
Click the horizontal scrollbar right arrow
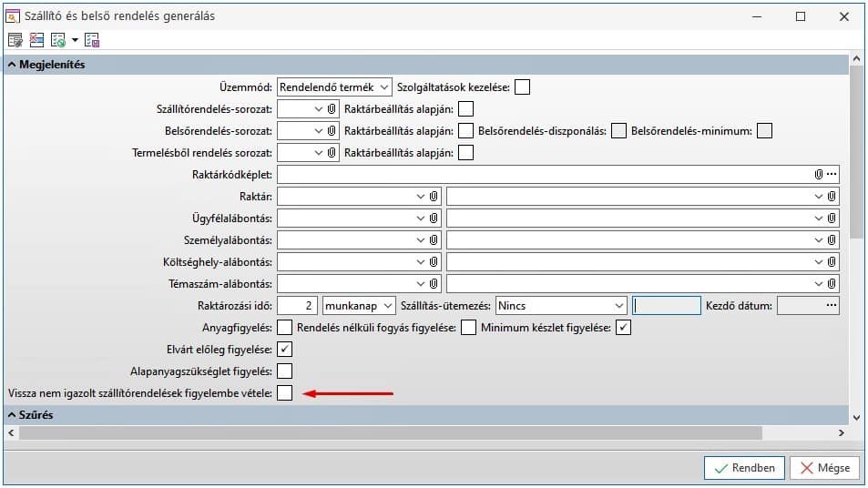(x=841, y=432)
